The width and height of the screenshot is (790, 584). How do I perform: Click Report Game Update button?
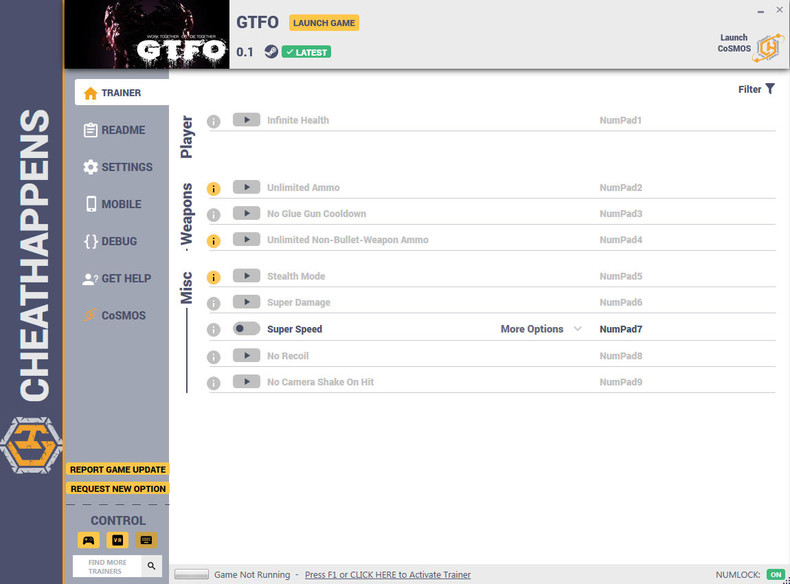click(x=118, y=469)
